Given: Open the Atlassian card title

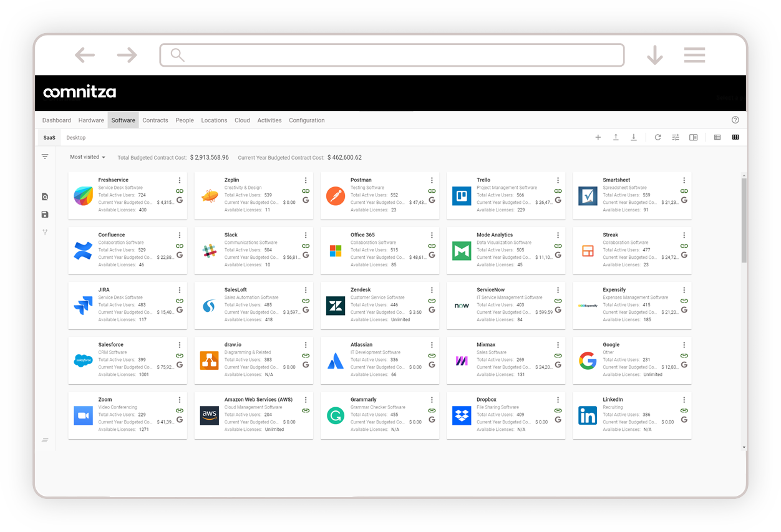Looking at the screenshot, I should point(361,345).
